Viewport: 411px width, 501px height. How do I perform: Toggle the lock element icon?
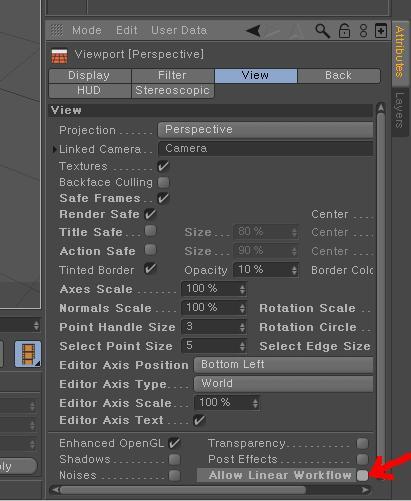(x=344, y=31)
